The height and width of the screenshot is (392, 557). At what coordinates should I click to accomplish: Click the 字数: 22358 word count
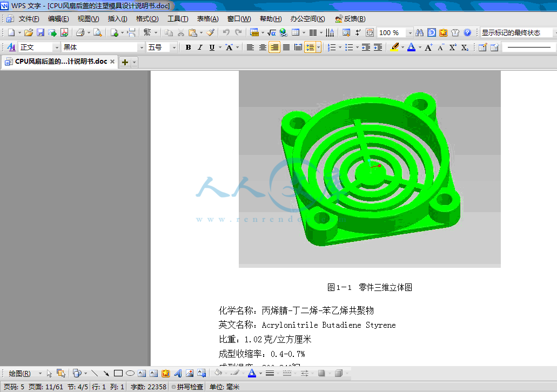click(149, 387)
